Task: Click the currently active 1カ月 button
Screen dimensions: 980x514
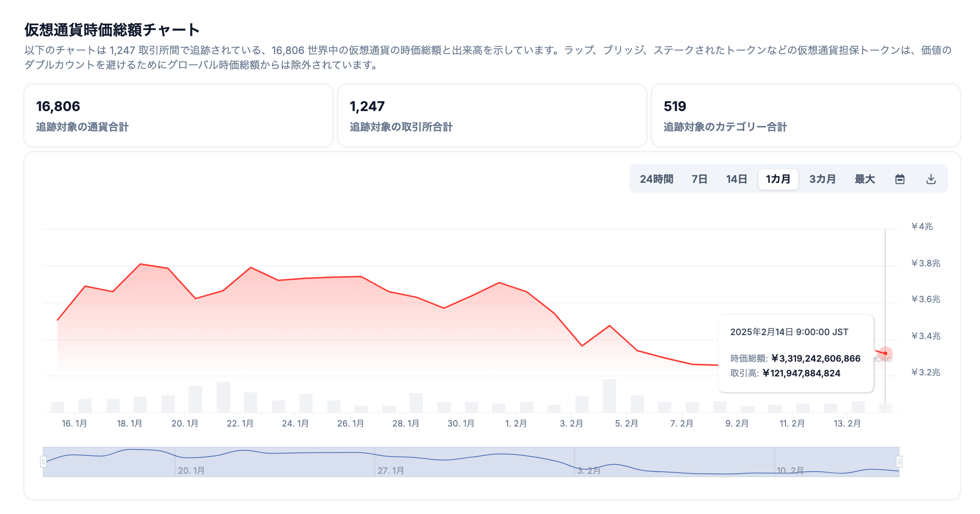Action: pos(778,179)
